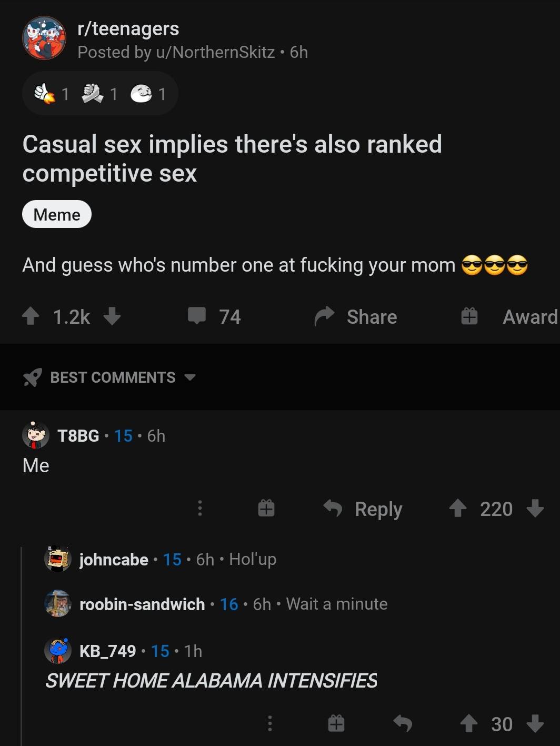Downvote KB_749's comment
560x746 pixels.
coord(535,723)
